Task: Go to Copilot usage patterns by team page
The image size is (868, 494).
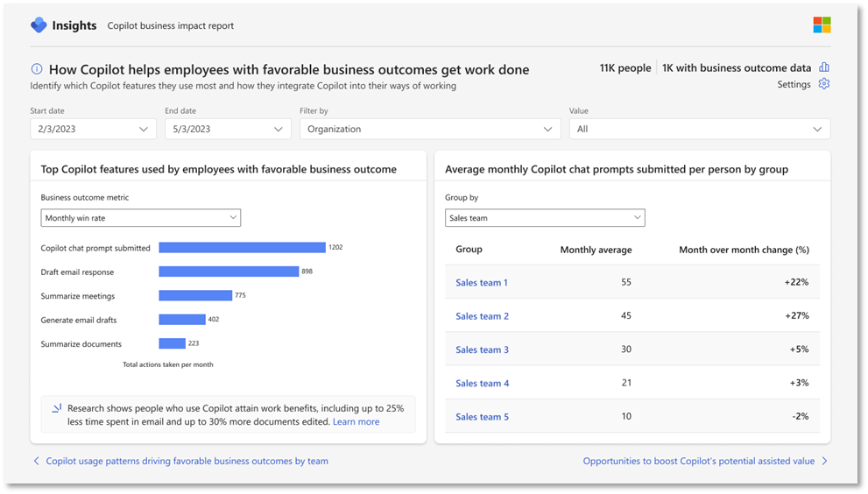Action: [x=187, y=461]
